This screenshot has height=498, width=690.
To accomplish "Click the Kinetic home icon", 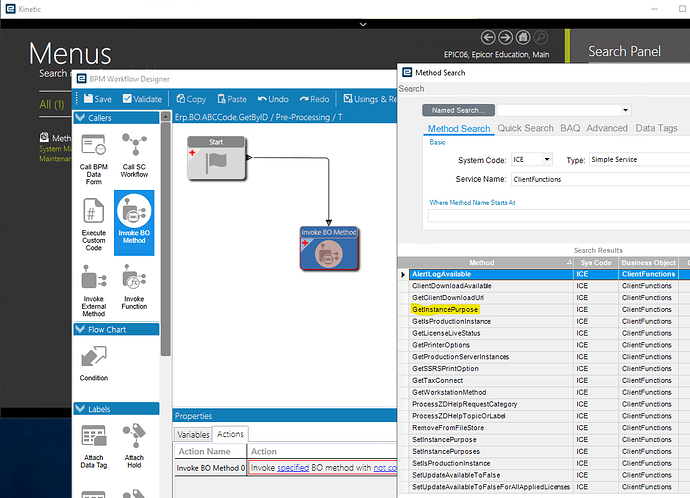I will (x=523, y=38).
